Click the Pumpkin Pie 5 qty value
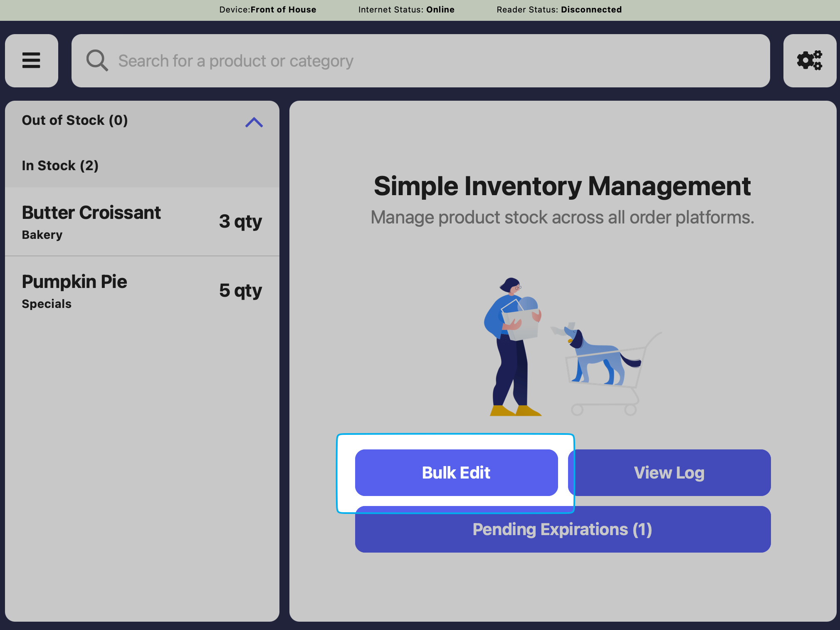The image size is (840, 630). [x=240, y=290]
